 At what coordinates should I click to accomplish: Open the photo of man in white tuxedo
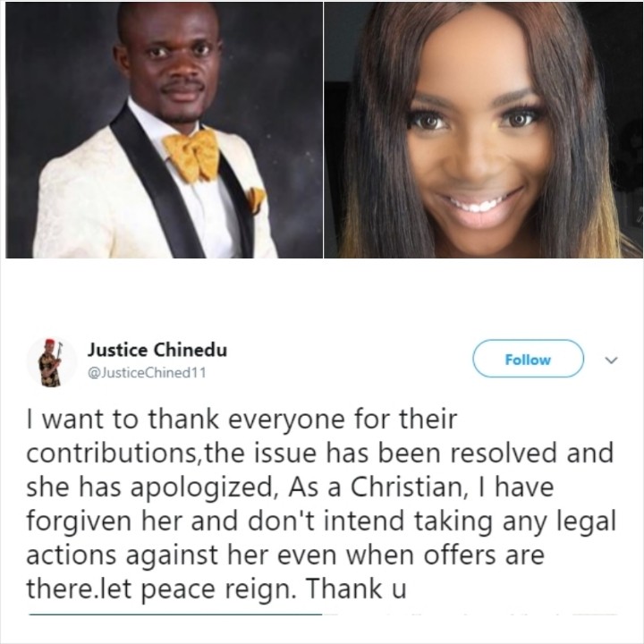[x=164, y=131]
